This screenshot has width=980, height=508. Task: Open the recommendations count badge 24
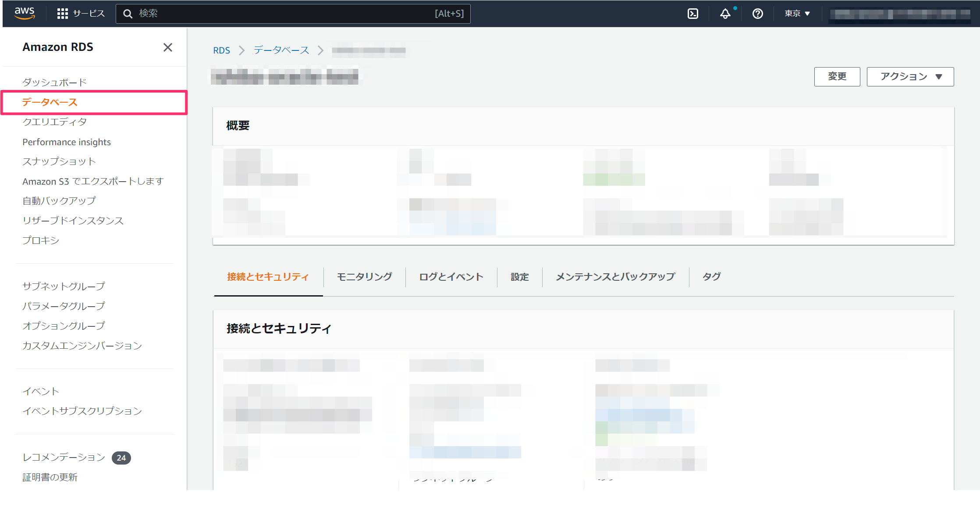pyautogui.click(x=121, y=458)
